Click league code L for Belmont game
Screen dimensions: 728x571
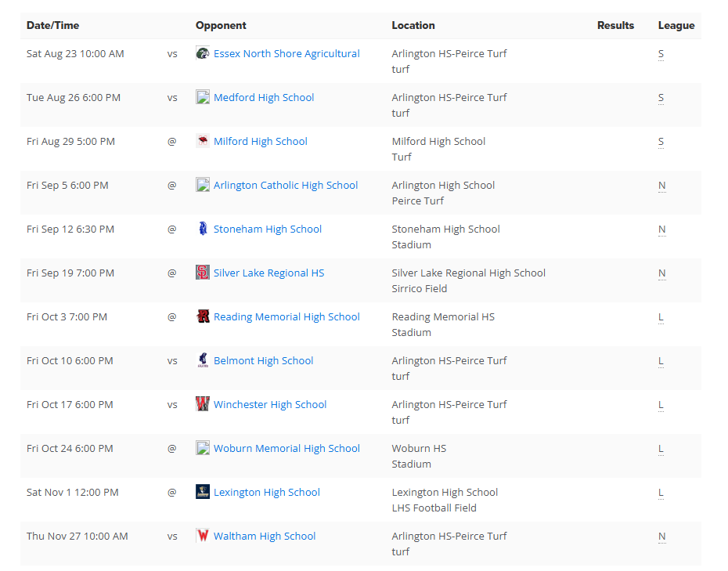click(661, 361)
